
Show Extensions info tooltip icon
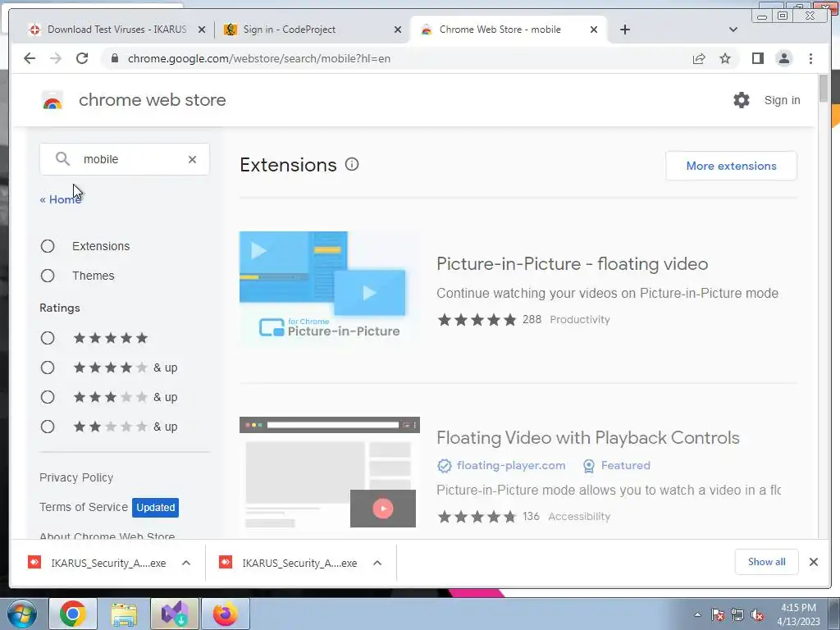point(352,164)
